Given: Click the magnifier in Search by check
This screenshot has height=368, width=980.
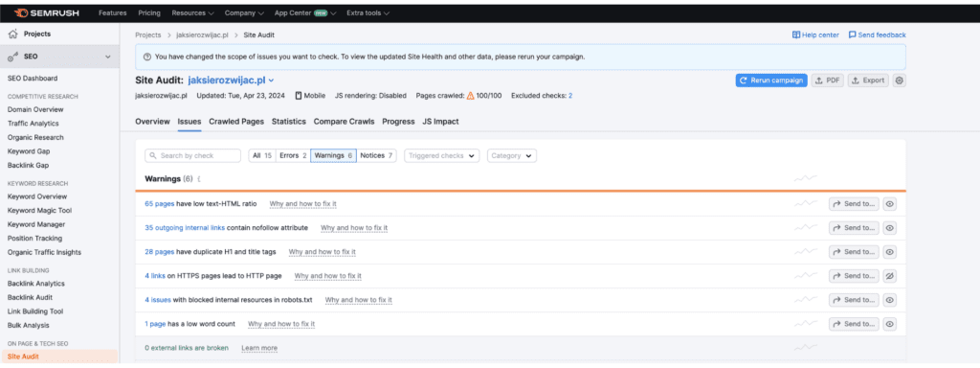Looking at the screenshot, I should click(153, 156).
